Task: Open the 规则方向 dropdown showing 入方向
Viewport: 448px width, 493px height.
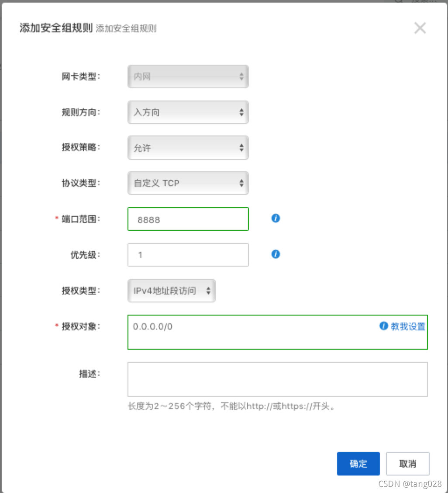Action: point(188,112)
